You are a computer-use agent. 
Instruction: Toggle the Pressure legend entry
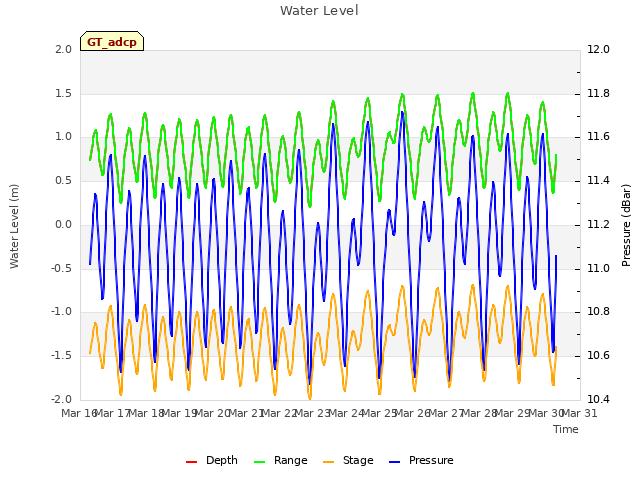pyautogui.click(x=421, y=460)
